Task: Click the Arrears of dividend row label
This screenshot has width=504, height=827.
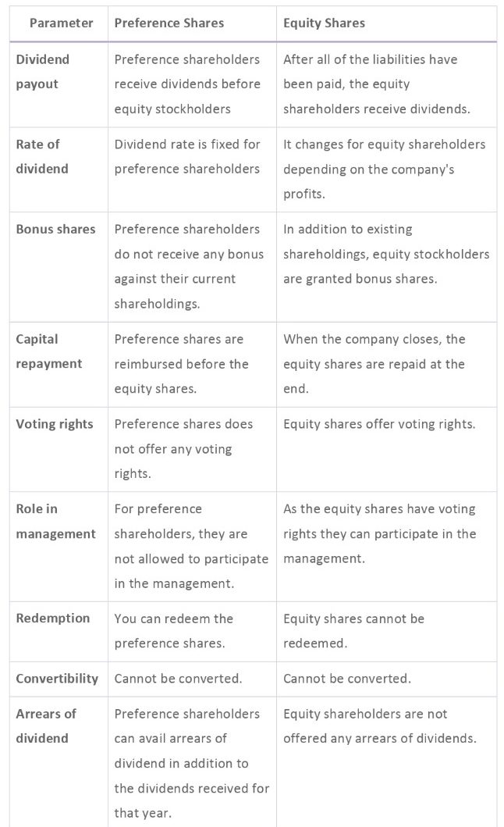Action: point(46,725)
